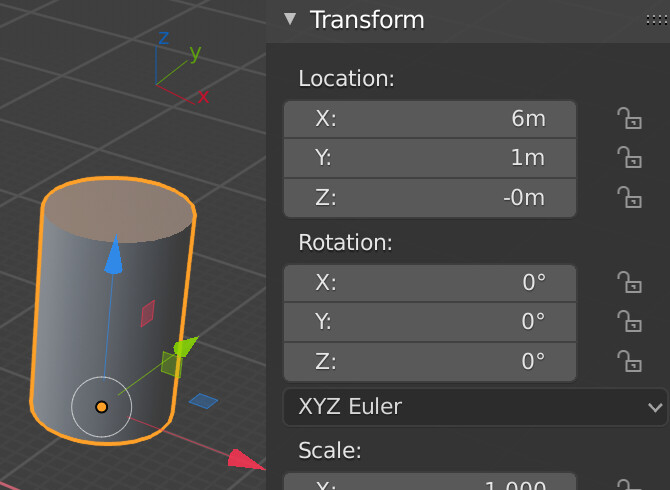
Task: Collapse the Transform panel triangle
Action: [290, 19]
